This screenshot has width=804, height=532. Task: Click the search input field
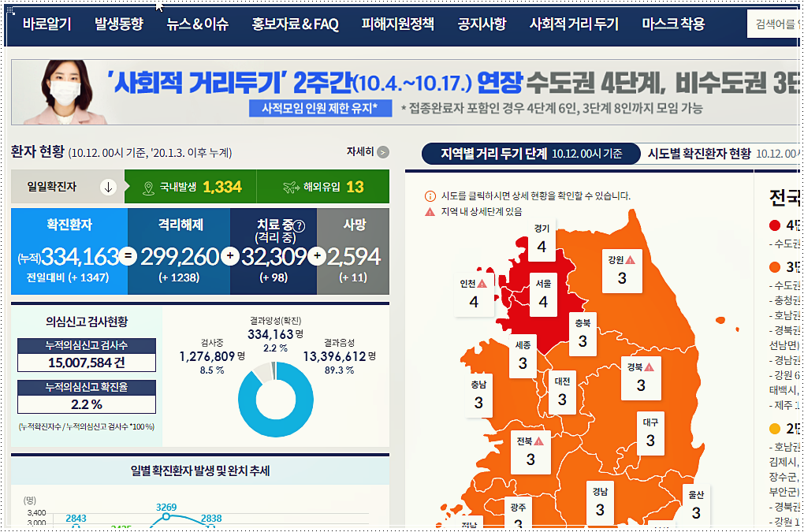[x=774, y=24]
